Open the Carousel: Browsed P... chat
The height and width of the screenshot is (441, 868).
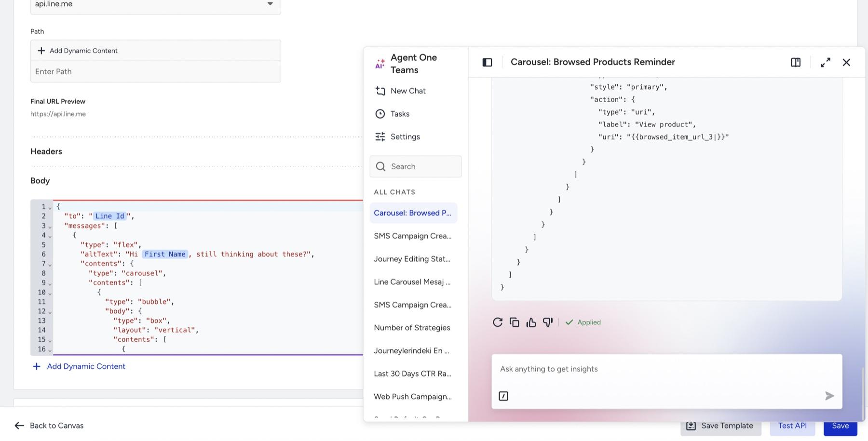click(x=413, y=213)
